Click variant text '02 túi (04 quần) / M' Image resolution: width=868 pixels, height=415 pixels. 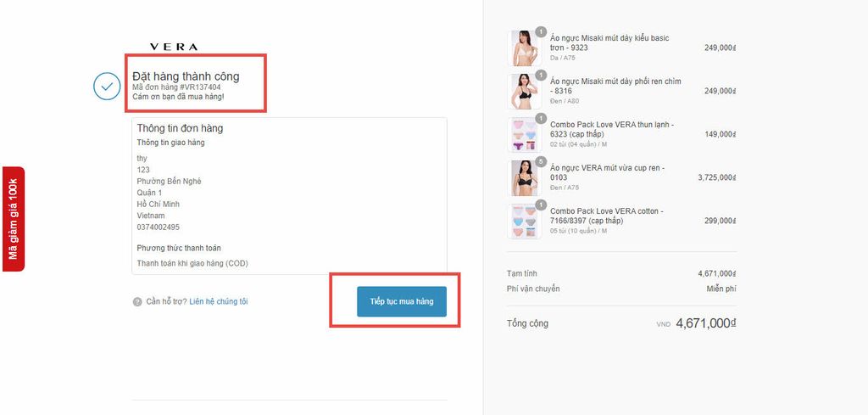pyautogui.click(x=578, y=144)
